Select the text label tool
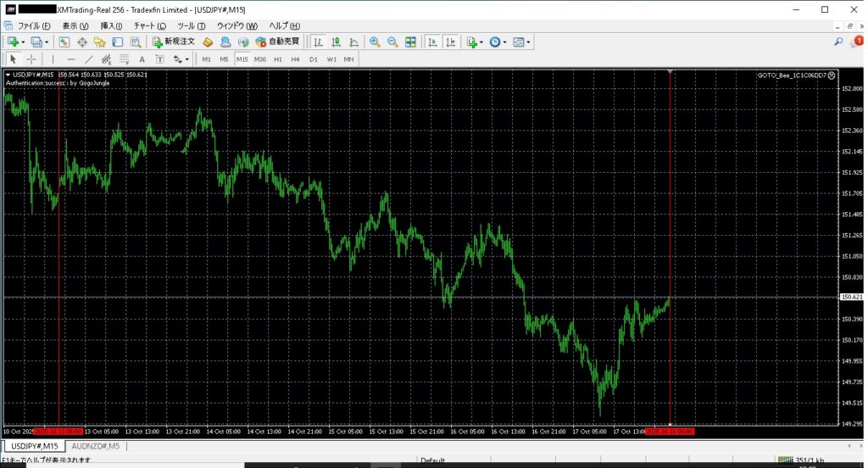The width and height of the screenshot is (868, 468). point(142,59)
